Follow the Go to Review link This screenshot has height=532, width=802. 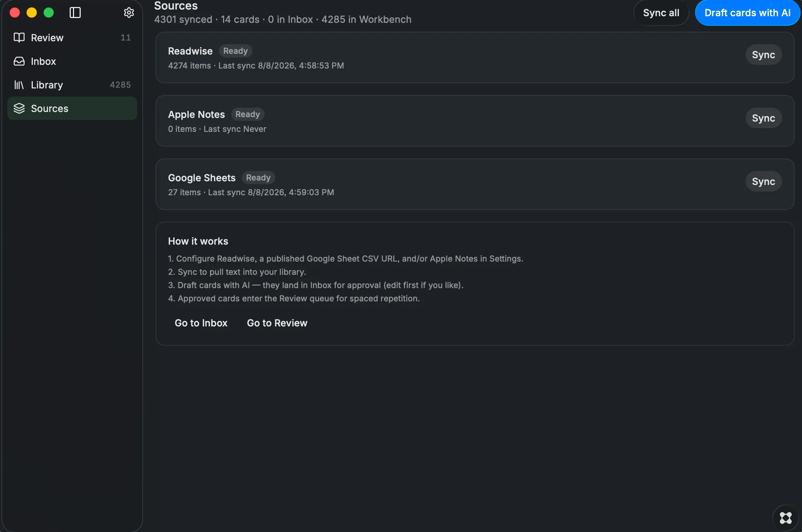point(277,323)
